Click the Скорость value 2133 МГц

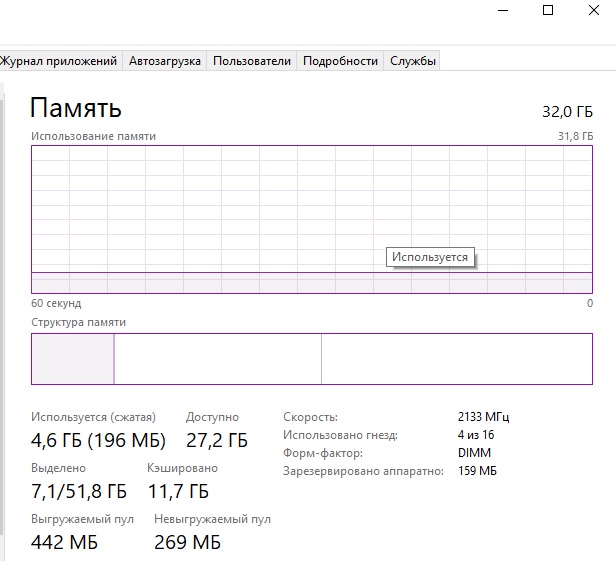484,417
